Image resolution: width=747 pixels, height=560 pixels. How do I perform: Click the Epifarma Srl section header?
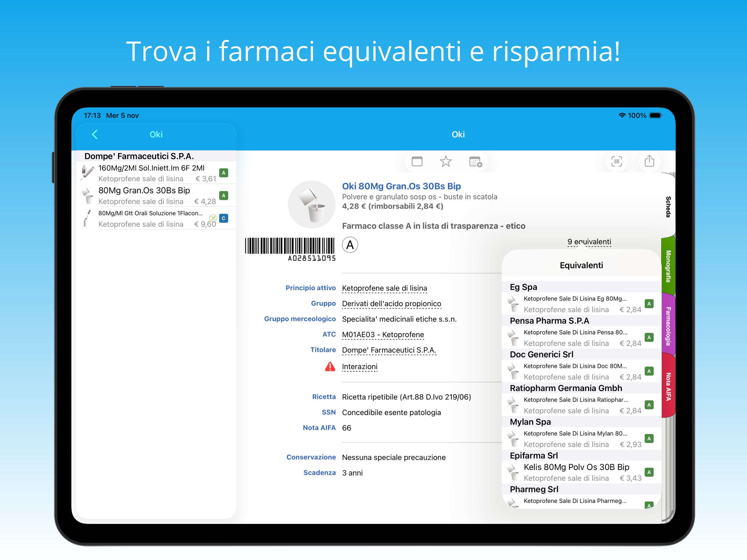(581, 455)
